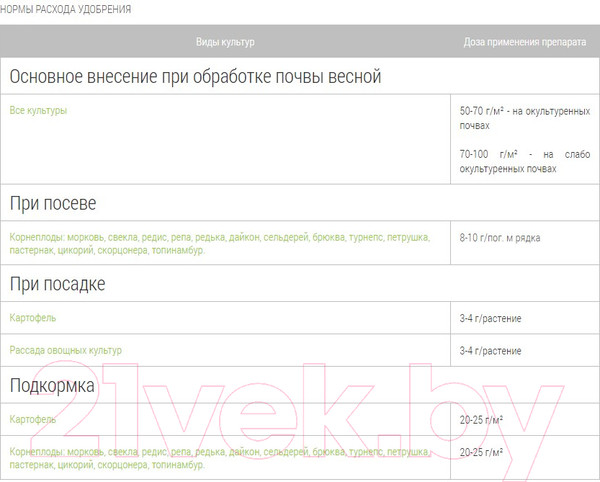
Task: Click the 'Доза применения препарата' column header
Action: pos(524,42)
